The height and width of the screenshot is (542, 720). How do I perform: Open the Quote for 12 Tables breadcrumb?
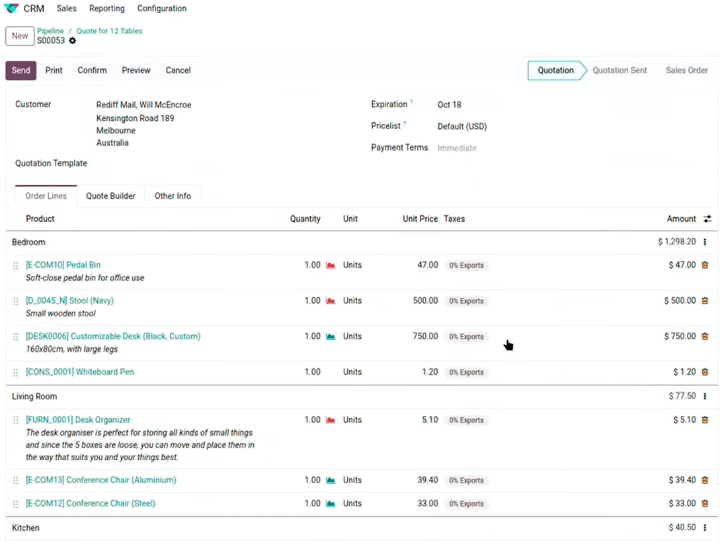[x=109, y=31]
